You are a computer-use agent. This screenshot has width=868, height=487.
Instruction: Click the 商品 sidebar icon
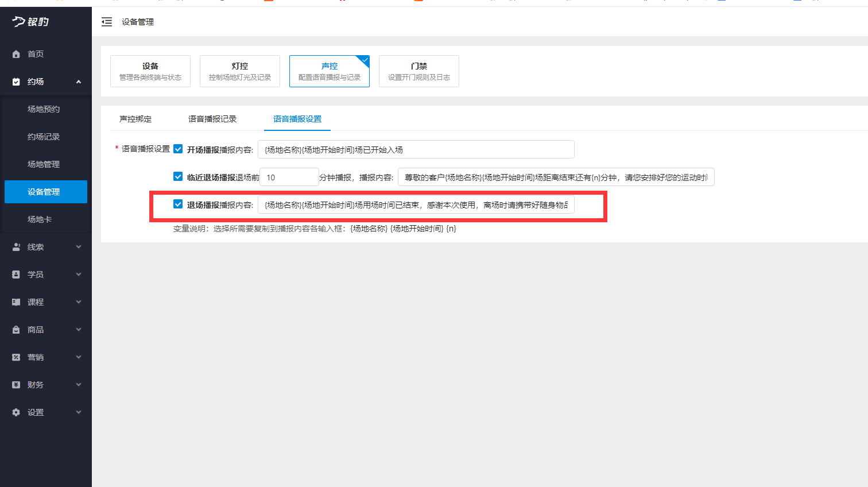pos(15,329)
